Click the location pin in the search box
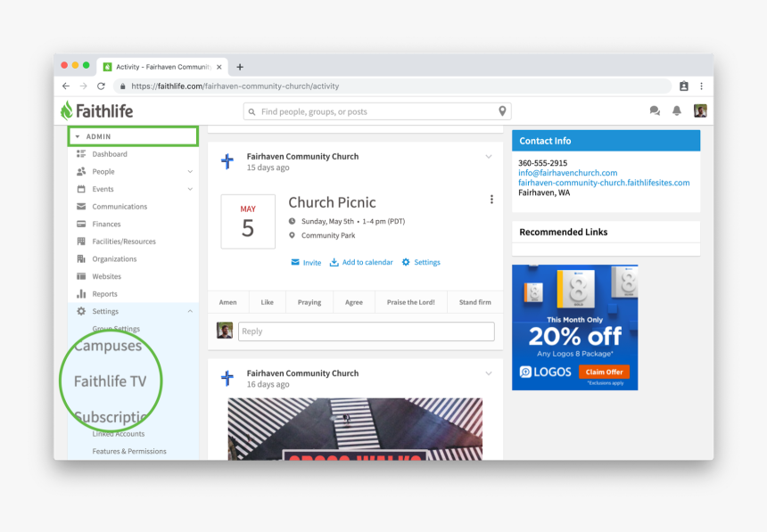Image resolution: width=767 pixels, height=532 pixels. point(502,111)
